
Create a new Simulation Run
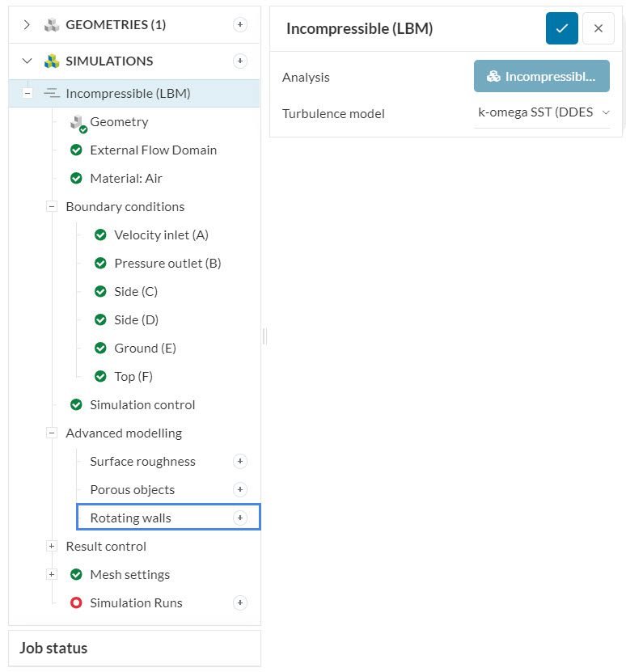[239, 602]
